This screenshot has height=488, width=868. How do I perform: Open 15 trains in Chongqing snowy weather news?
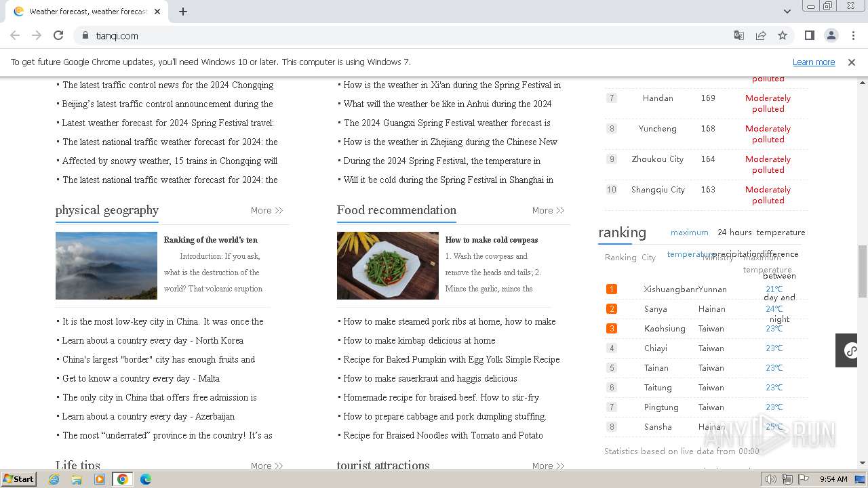[170, 161]
